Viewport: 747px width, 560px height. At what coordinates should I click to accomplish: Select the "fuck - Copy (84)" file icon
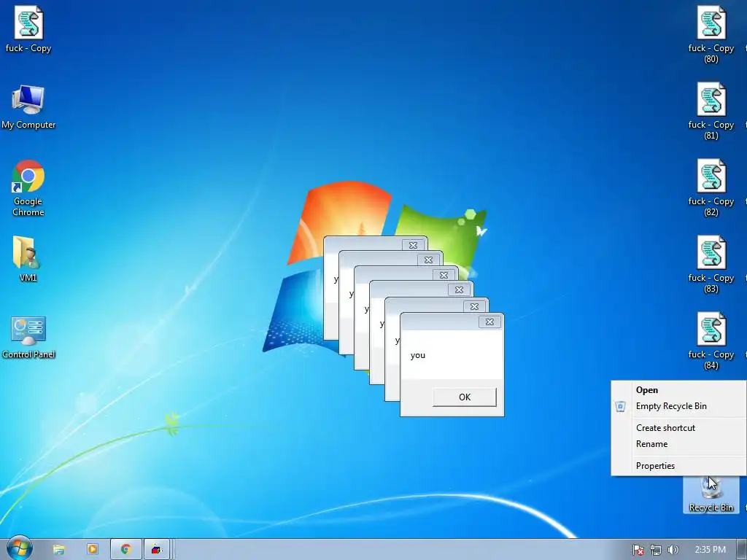(711, 341)
